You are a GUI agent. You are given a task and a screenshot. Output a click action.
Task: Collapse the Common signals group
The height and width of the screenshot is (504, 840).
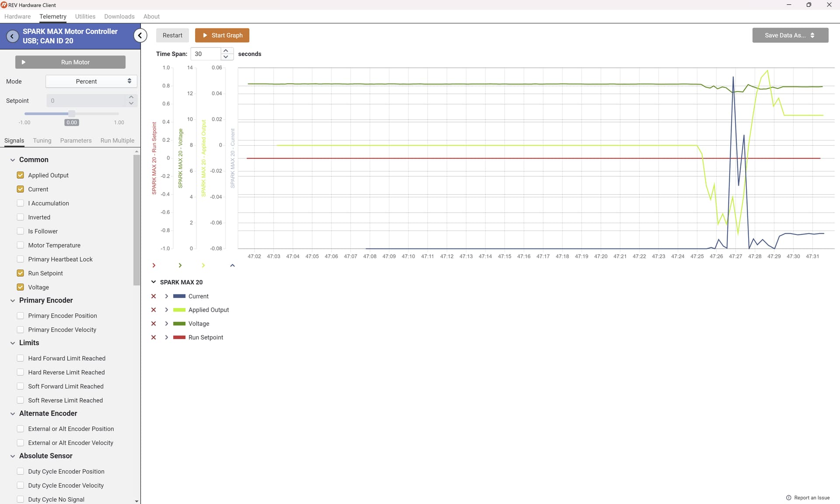pos(13,160)
